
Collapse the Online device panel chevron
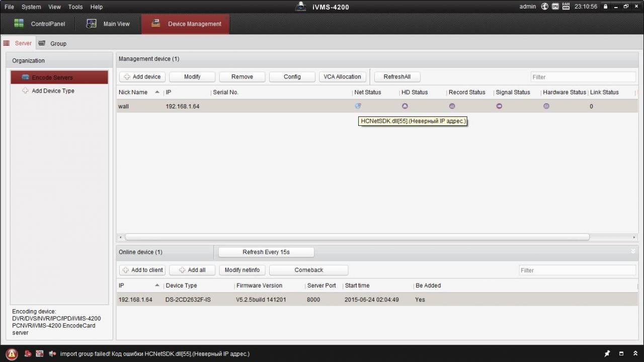click(633, 251)
